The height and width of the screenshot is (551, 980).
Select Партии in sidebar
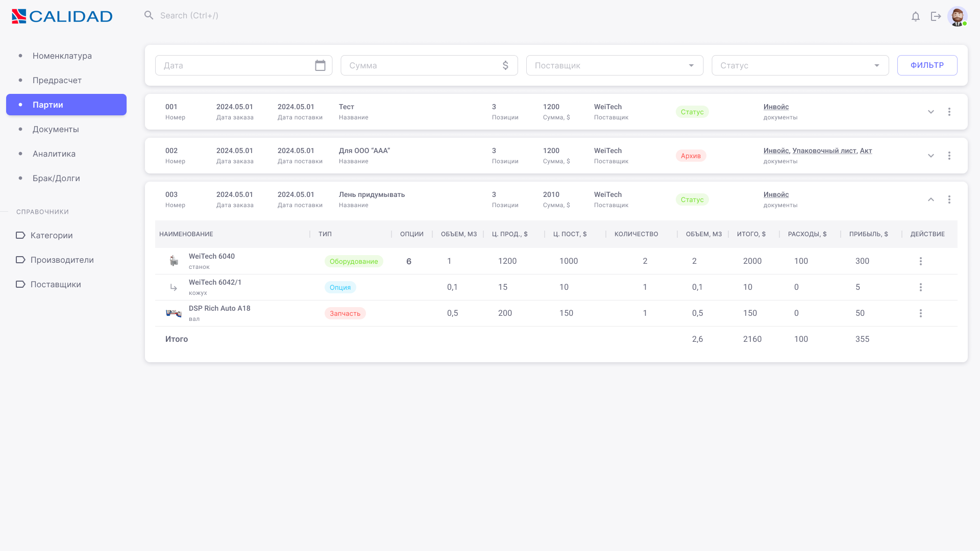coord(66,105)
